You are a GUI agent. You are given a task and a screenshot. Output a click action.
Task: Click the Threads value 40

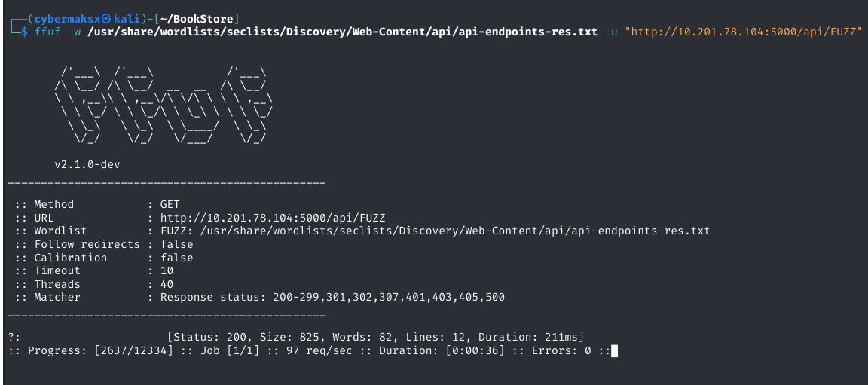click(x=167, y=284)
